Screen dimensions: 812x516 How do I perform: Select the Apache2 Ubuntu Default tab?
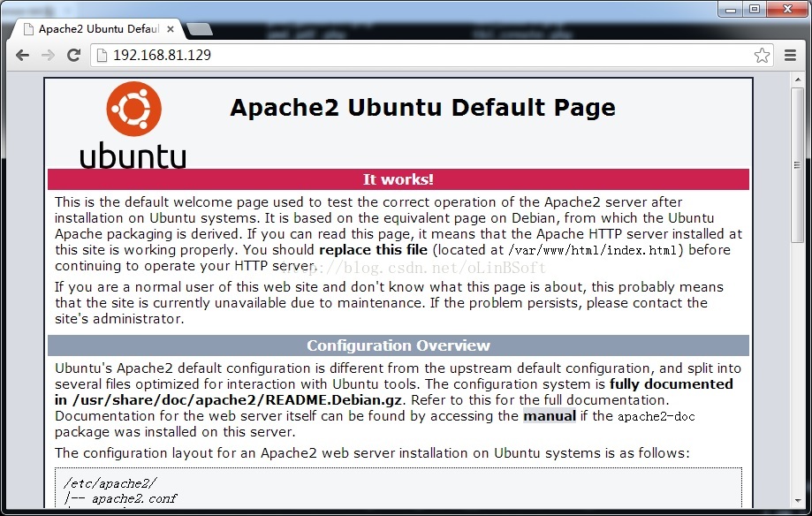click(95, 29)
